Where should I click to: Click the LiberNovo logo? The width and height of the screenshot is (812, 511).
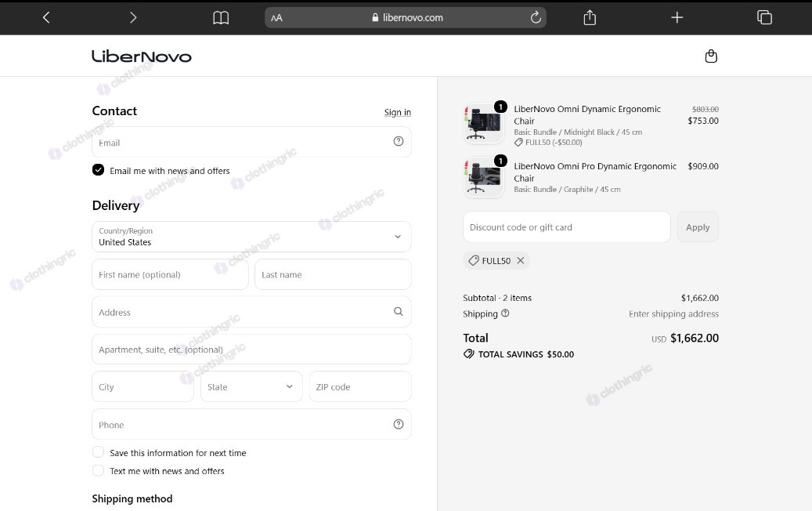(x=142, y=56)
